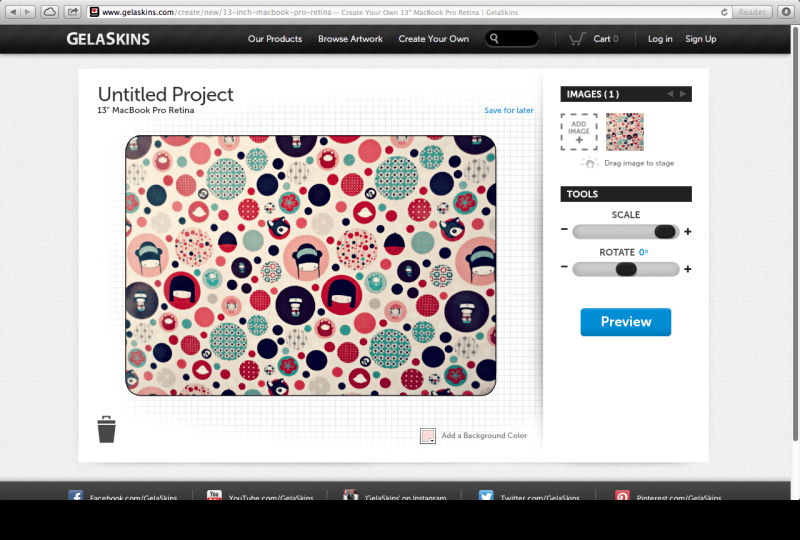
Task: Click the design canvas artwork
Action: (310, 265)
